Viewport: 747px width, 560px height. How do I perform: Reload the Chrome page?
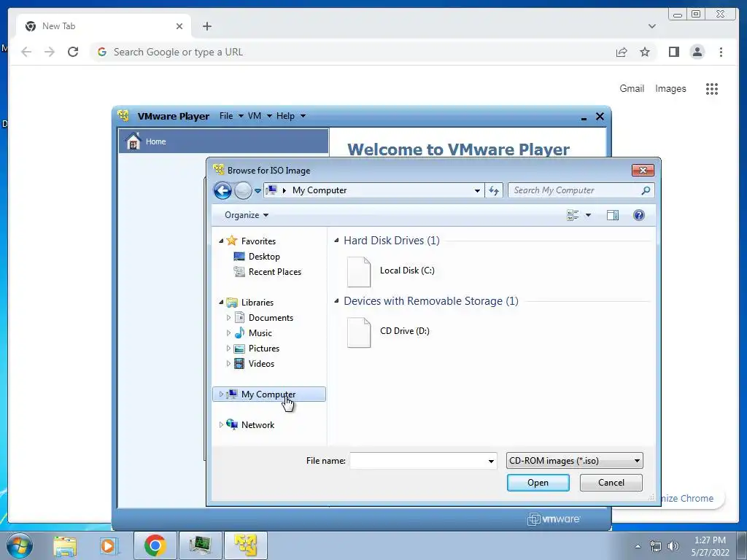[73, 52]
